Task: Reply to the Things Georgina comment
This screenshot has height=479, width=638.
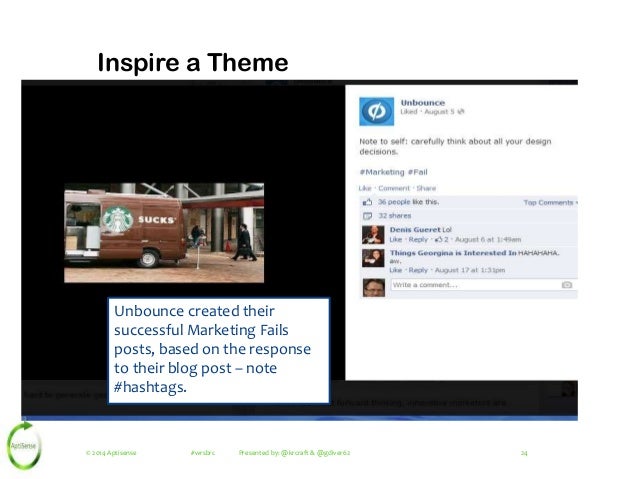Action: coord(418,270)
